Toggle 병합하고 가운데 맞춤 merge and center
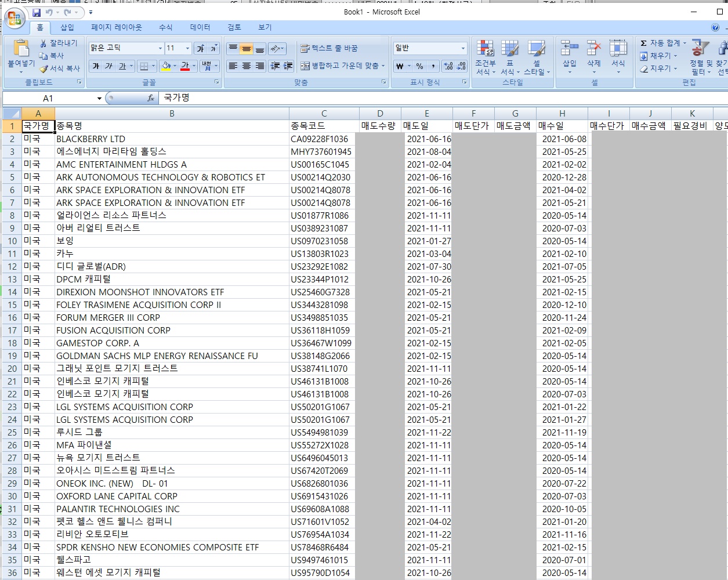 [x=339, y=66]
